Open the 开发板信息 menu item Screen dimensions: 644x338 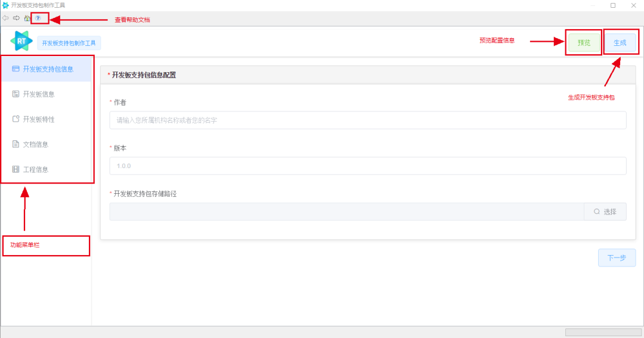(46, 94)
